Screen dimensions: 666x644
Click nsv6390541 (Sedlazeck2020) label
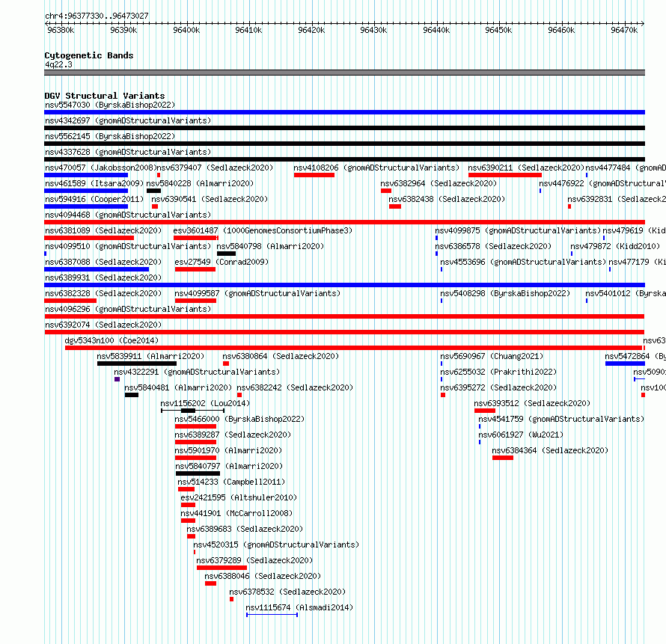tap(210, 199)
